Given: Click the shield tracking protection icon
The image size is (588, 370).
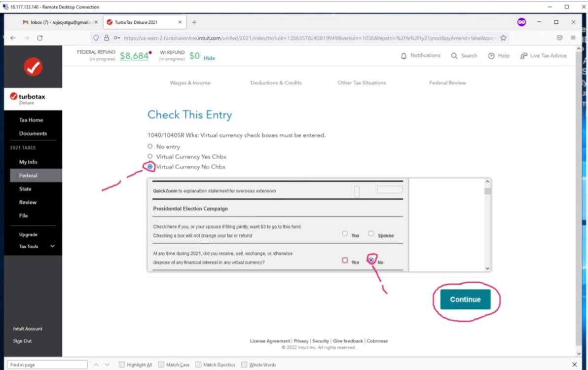Looking at the screenshot, I should (96, 38).
